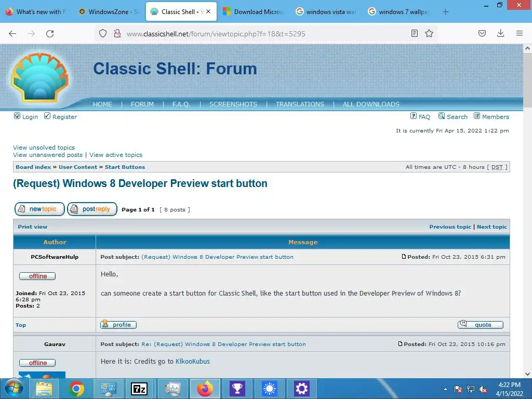Click the Windows Start orb
The height and width of the screenshot is (399, 532).
(x=14, y=388)
